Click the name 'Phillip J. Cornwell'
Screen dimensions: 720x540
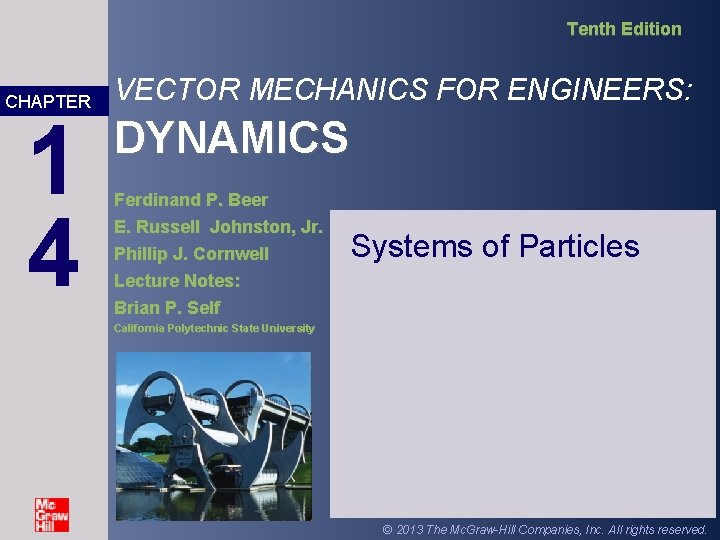(191, 254)
